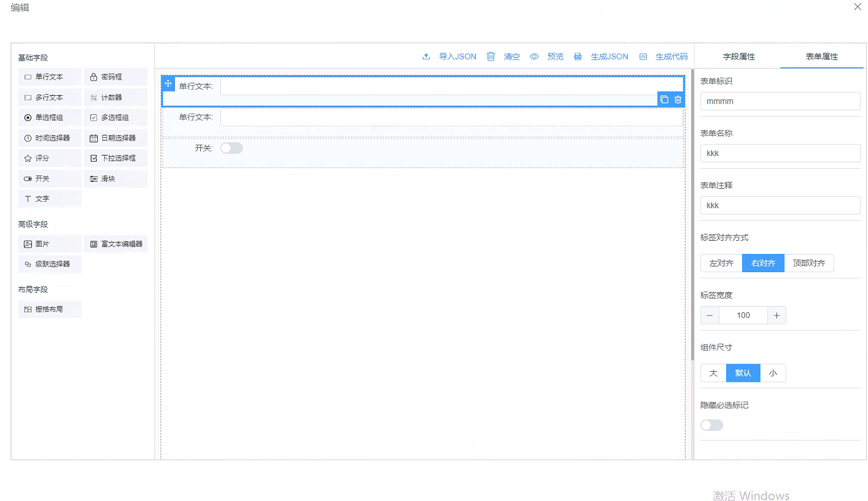Screen dimensions: 868x501
Task: Click the 标签宽度 value field showing 100
Action: click(x=743, y=315)
